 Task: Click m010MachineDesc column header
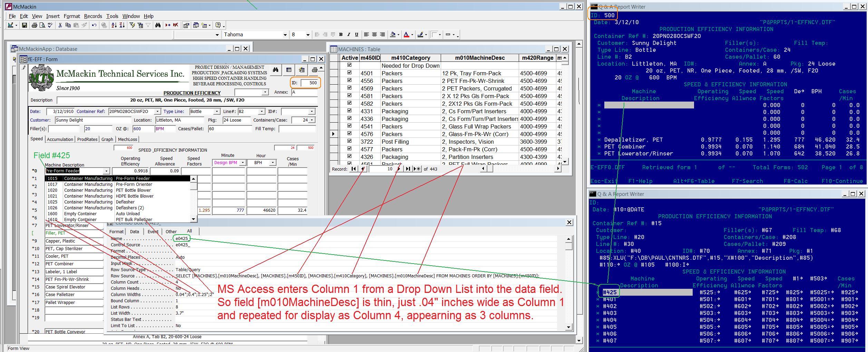click(480, 58)
